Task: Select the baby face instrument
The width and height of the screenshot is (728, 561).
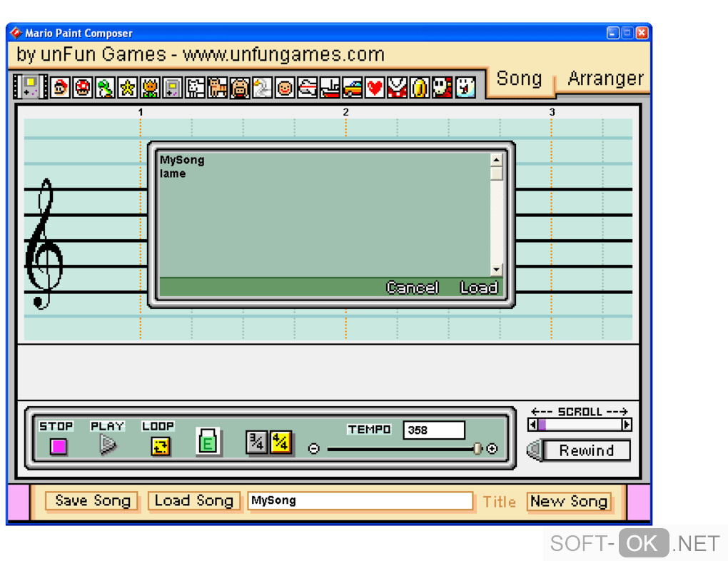Action: pos(285,87)
